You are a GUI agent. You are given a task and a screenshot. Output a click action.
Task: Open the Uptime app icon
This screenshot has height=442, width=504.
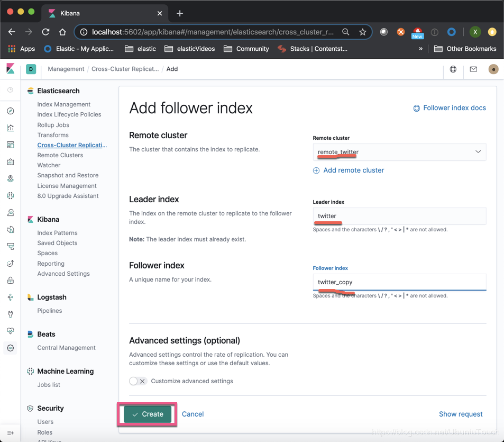click(10, 264)
